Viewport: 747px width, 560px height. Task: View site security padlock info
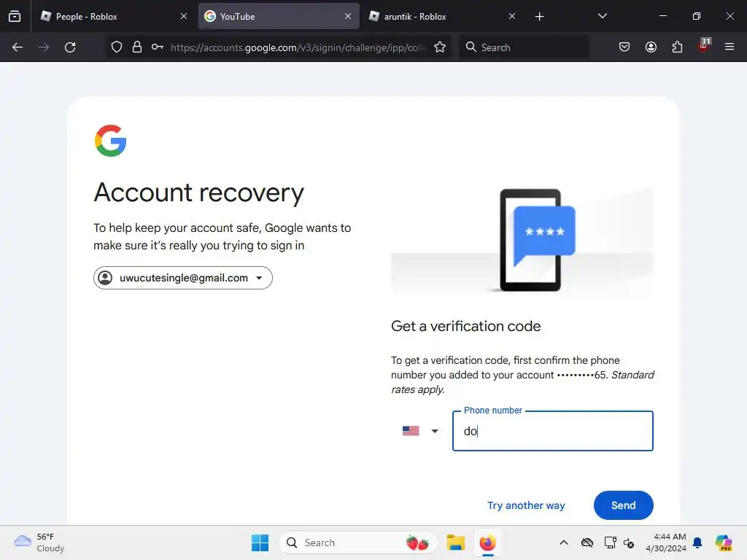point(137,47)
